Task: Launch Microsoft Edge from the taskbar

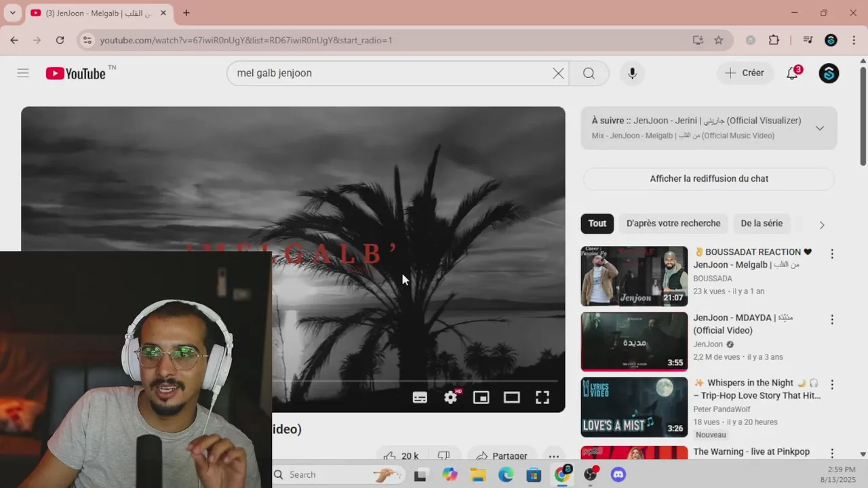Action: (x=506, y=475)
